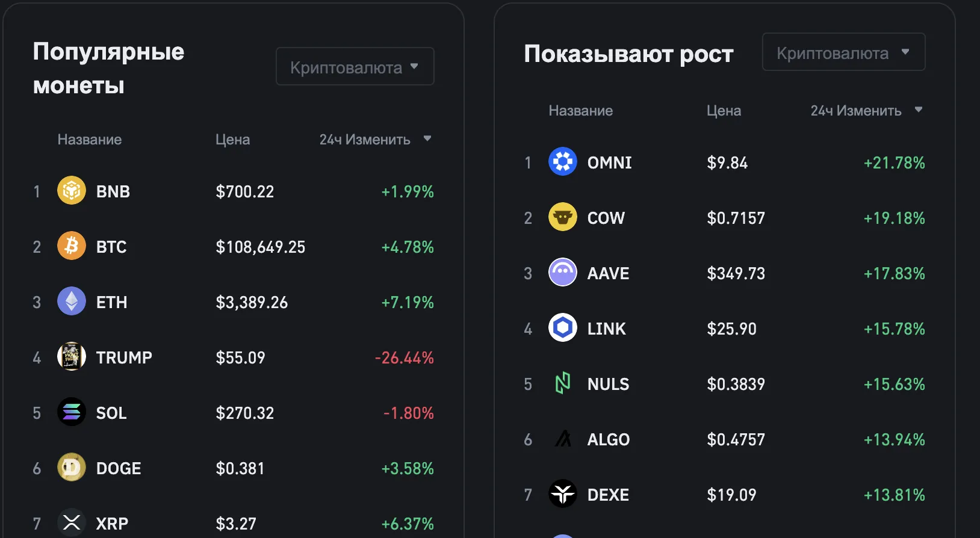Open the DOGE coin row
This screenshot has width=980, height=538.
(x=234, y=468)
